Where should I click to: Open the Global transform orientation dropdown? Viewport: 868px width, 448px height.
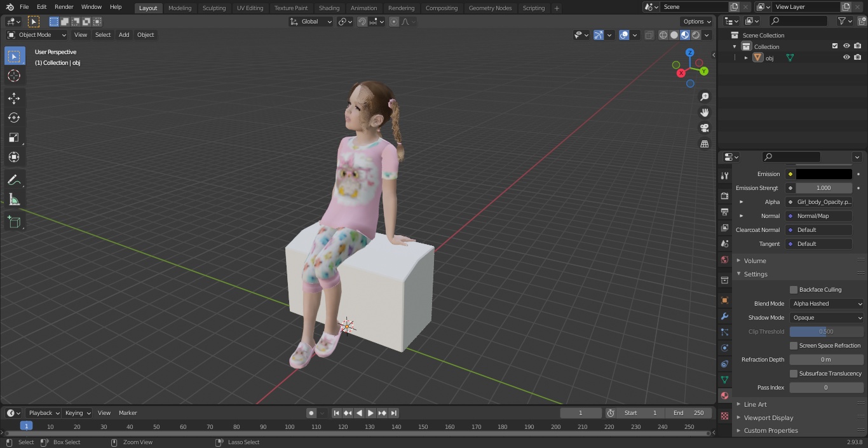311,22
